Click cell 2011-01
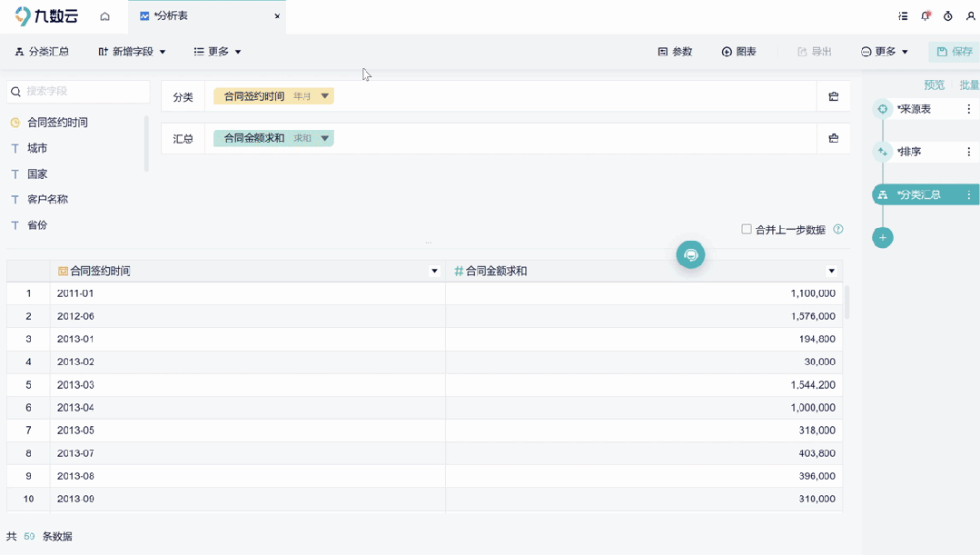 click(x=248, y=293)
